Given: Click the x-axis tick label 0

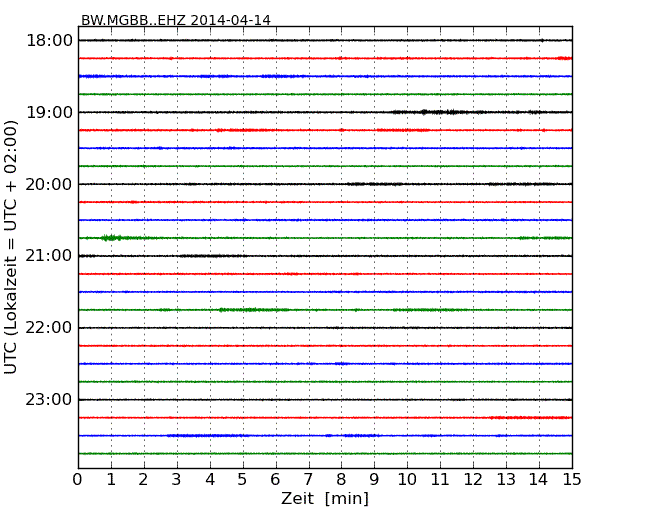Looking at the screenshot, I should tap(78, 480).
